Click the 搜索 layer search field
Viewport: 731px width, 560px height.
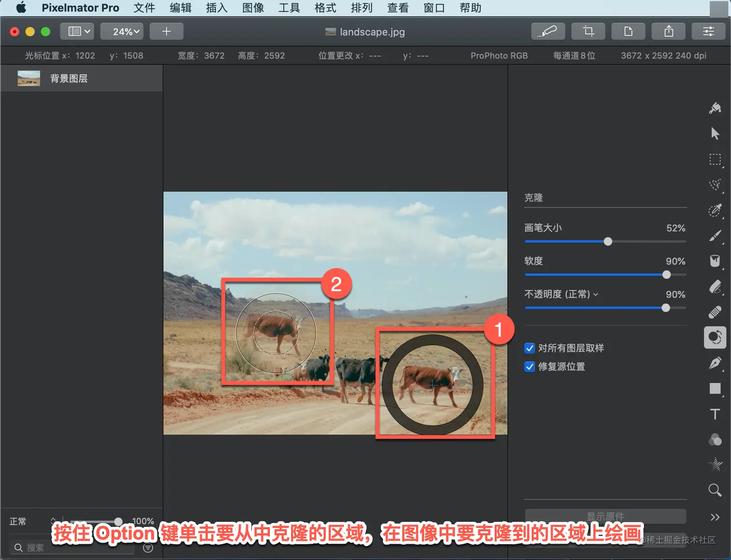73,547
